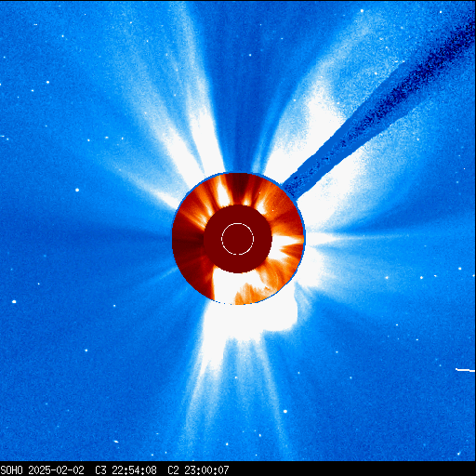Screen dimensions: 476x476
Task: Click the elongated bright object near bottom left
Action: pos(116,442)
